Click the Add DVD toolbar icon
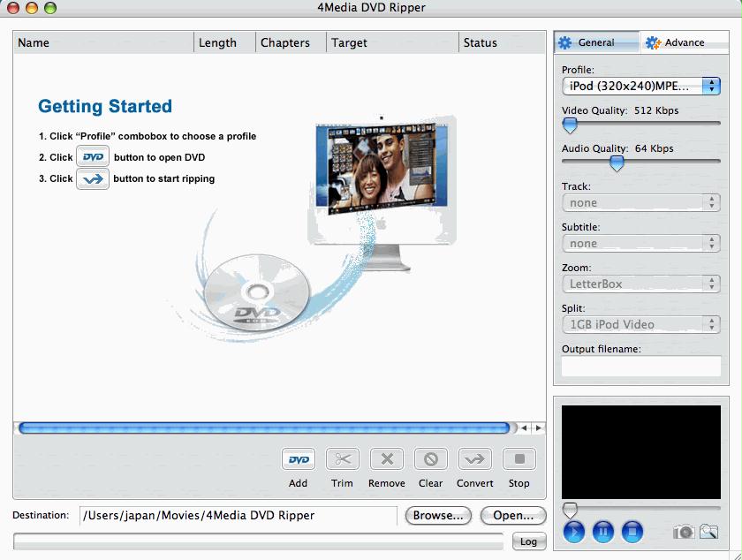The image size is (742, 560). click(x=299, y=458)
